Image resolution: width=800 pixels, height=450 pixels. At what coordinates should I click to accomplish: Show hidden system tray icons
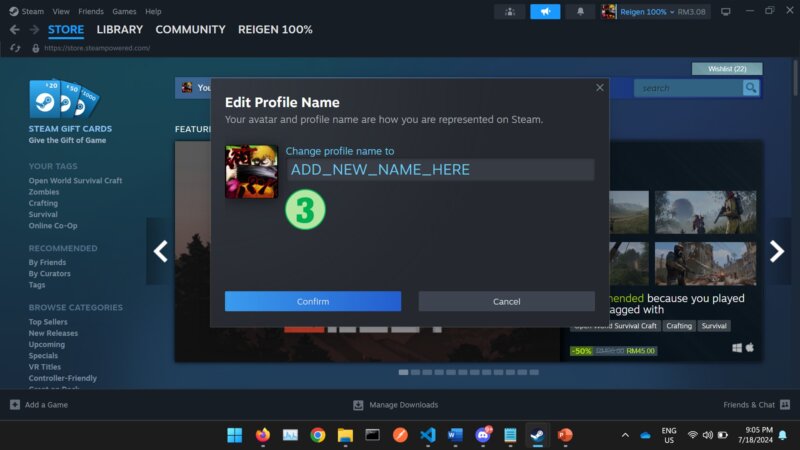pyautogui.click(x=625, y=435)
